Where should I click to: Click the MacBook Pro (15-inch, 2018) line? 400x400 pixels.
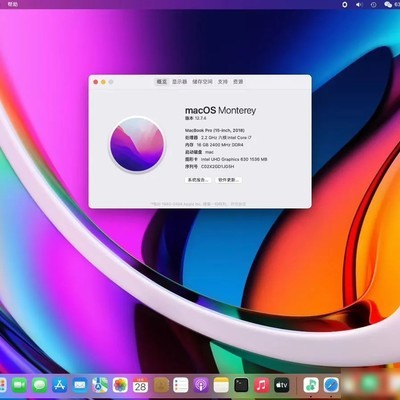(x=215, y=130)
